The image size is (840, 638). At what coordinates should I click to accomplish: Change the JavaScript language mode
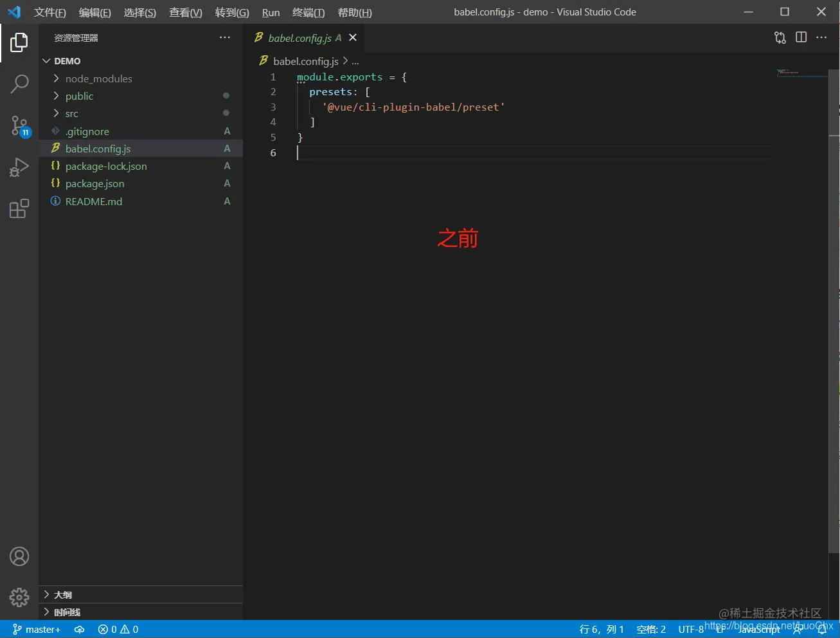coord(759,629)
